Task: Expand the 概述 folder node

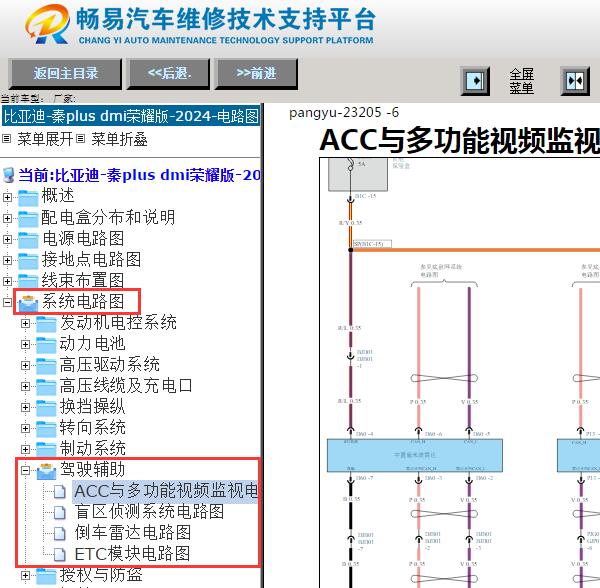Action: (x=7, y=197)
